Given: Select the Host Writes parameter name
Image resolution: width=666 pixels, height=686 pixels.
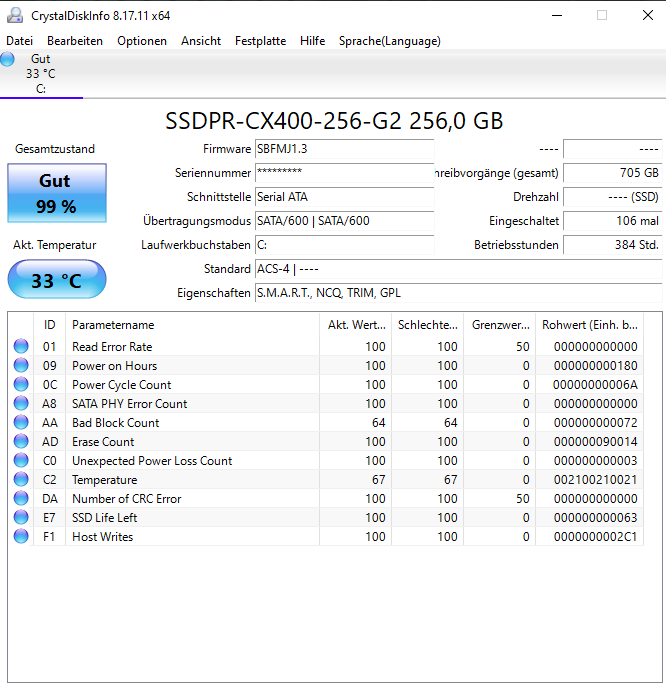Looking at the screenshot, I should (x=102, y=536).
